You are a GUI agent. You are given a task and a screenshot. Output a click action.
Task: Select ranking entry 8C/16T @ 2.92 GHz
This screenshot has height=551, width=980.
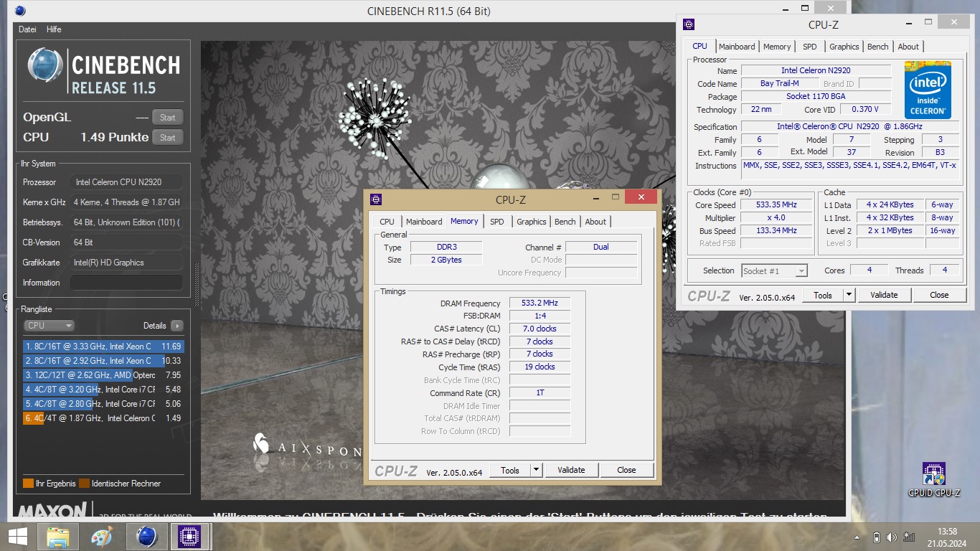tap(103, 361)
